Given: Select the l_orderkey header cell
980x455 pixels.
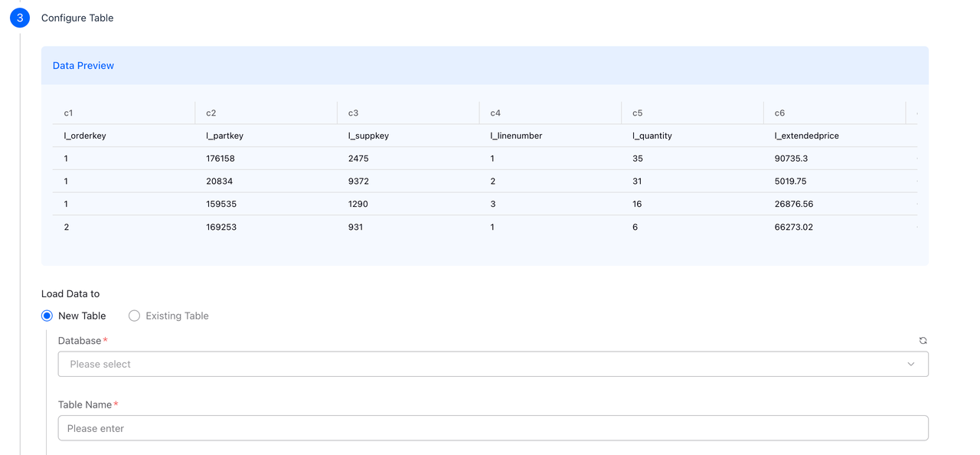Looking at the screenshot, I should pyautogui.click(x=86, y=136).
